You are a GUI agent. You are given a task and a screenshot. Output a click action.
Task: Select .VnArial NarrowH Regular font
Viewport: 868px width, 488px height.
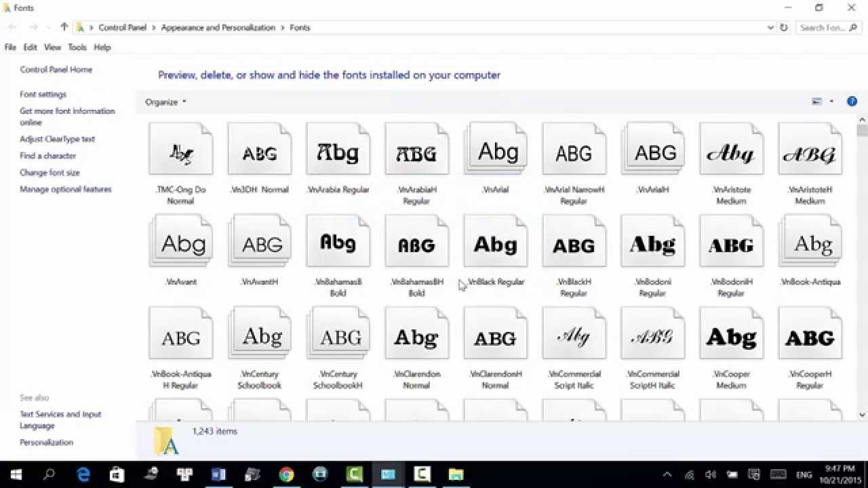point(574,163)
